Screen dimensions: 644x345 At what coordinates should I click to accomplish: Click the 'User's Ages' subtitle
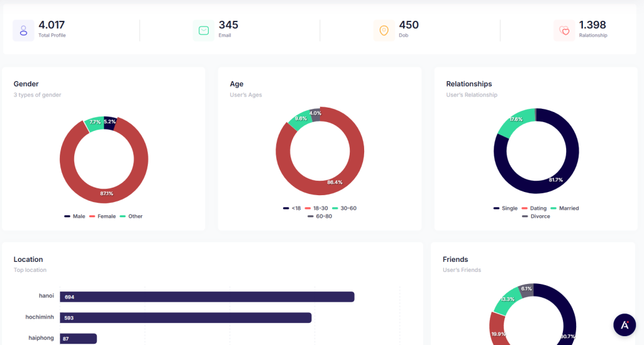click(x=246, y=95)
